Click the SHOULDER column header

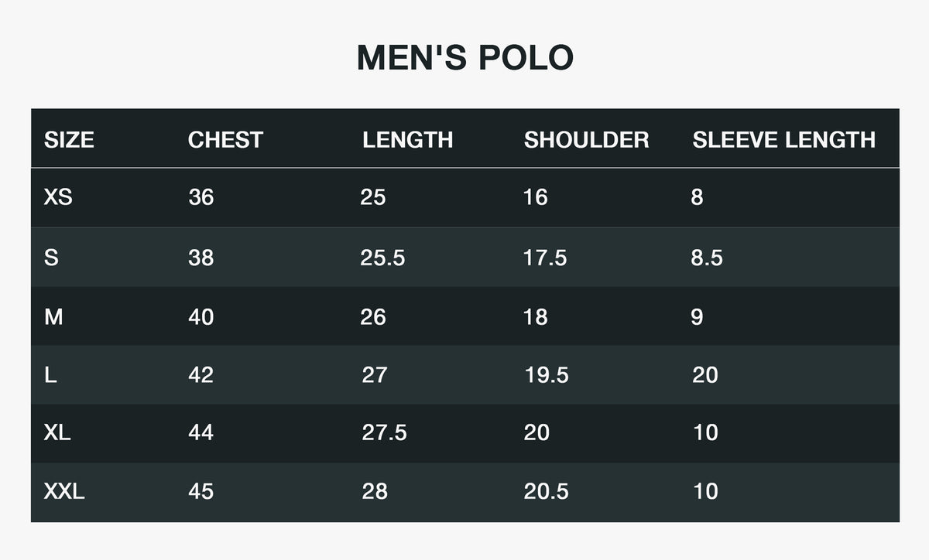[x=586, y=140]
